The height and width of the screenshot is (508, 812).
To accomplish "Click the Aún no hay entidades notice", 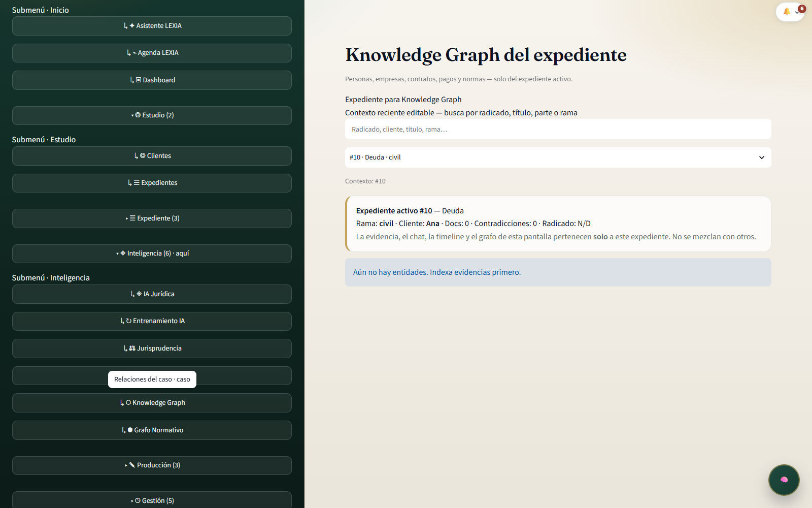I will [558, 272].
